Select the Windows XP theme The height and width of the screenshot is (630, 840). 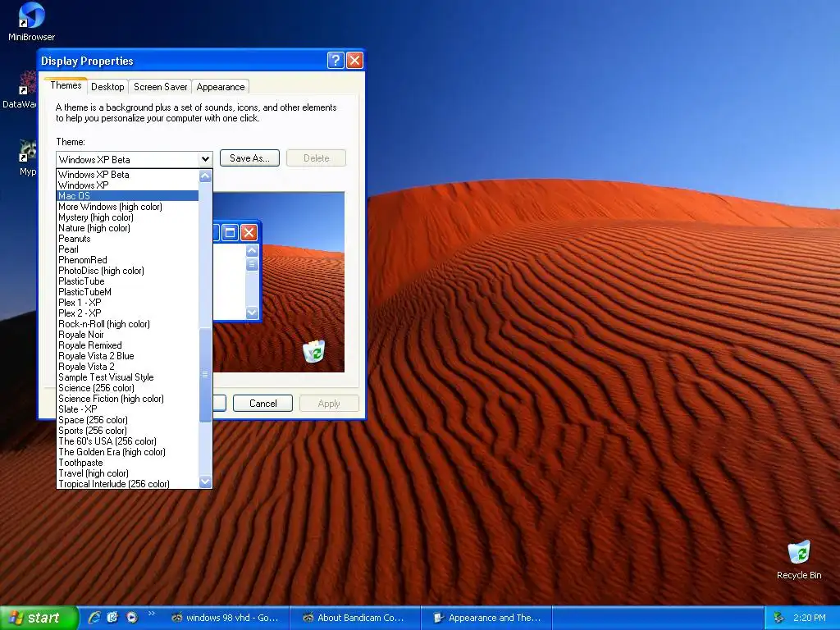127,185
